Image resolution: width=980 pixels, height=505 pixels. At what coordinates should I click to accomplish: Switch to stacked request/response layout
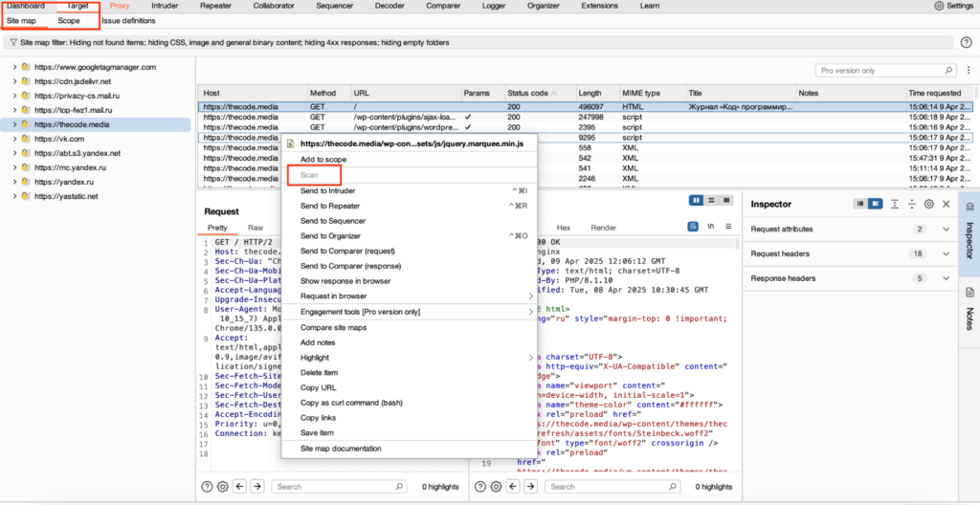coord(711,200)
